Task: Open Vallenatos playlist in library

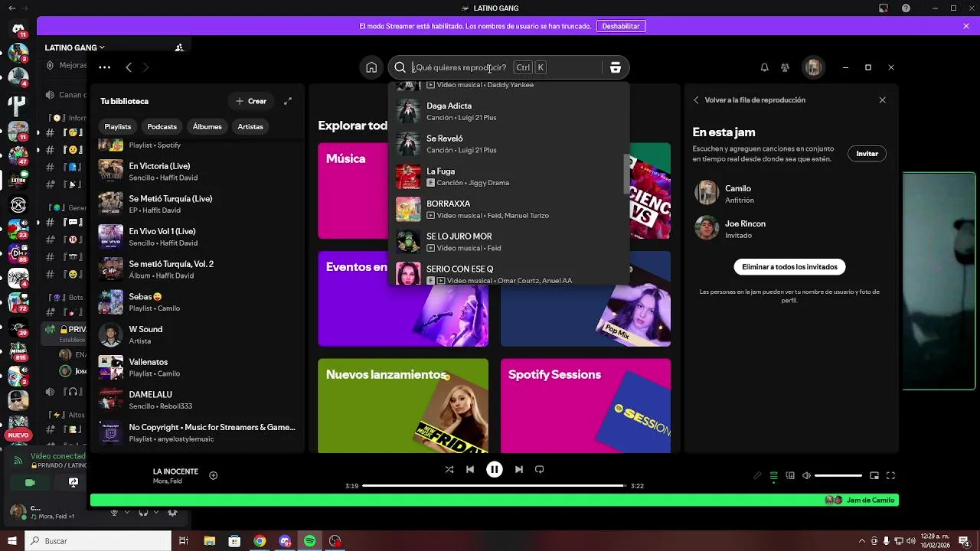Action: tap(198, 367)
